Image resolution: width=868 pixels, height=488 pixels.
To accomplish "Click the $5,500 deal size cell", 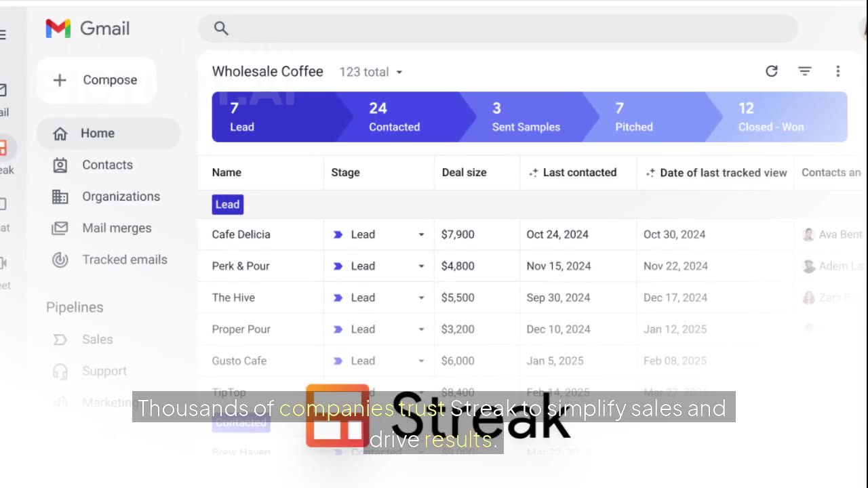I will [458, 298].
